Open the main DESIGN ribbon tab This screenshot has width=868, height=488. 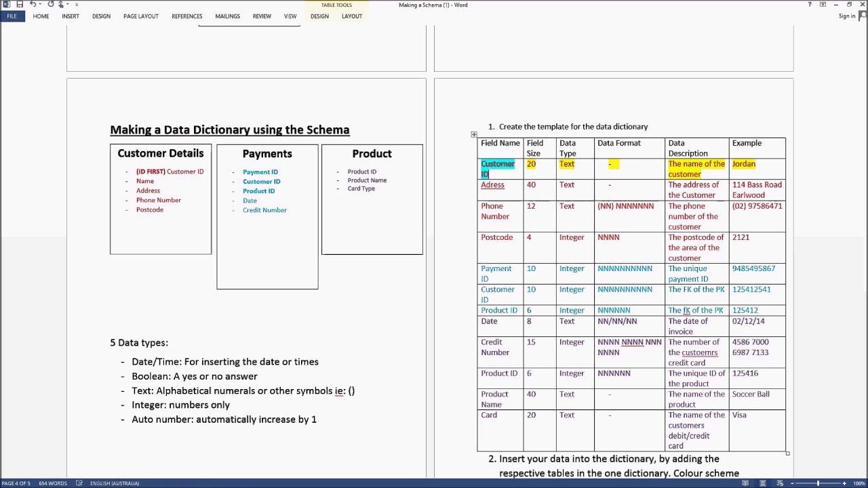(x=101, y=16)
